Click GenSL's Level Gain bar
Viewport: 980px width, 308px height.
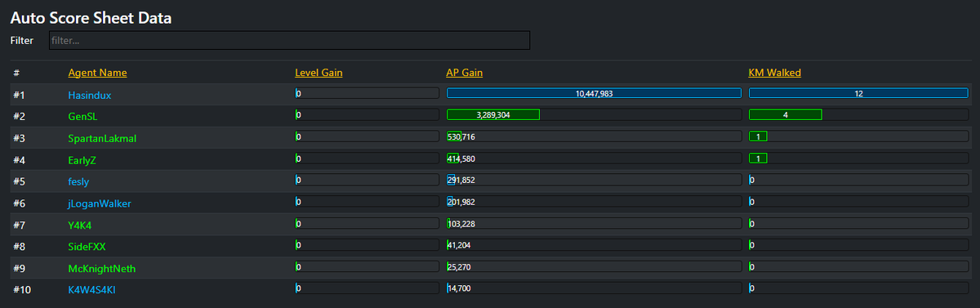pyautogui.click(x=367, y=114)
